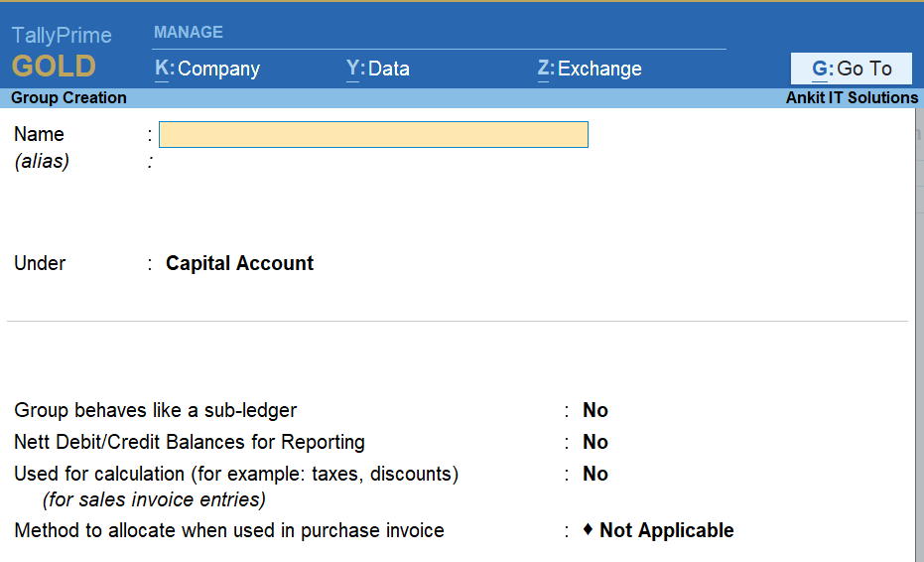Click the Under field label

(40, 263)
